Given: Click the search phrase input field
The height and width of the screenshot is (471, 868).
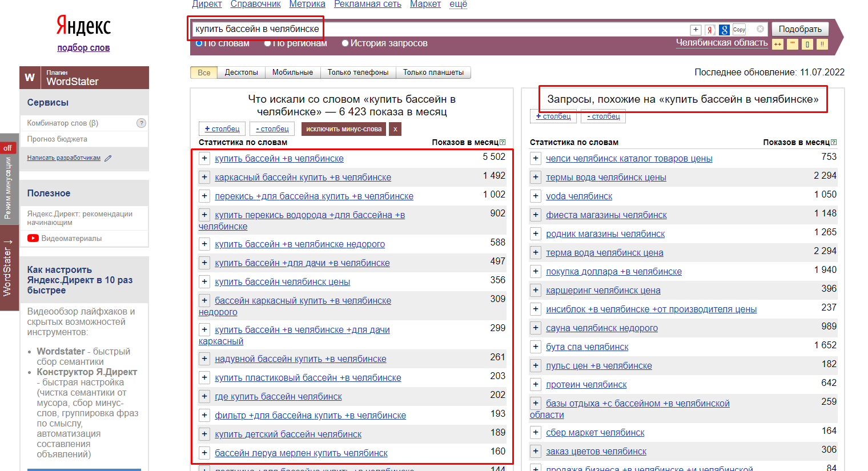Looking at the screenshot, I should point(440,29).
